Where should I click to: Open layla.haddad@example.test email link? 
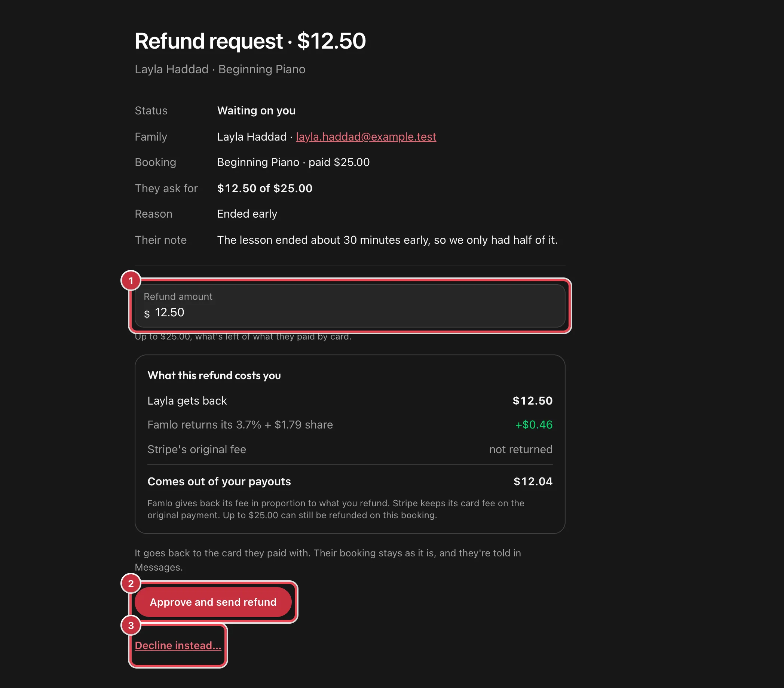pyautogui.click(x=366, y=136)
